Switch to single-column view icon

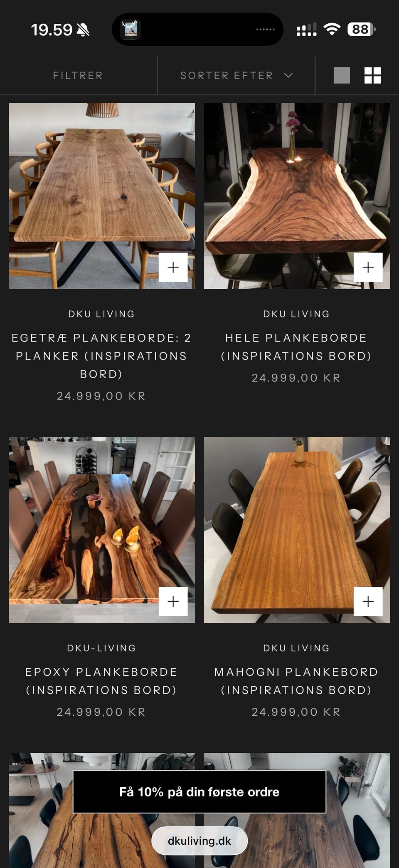342,75
